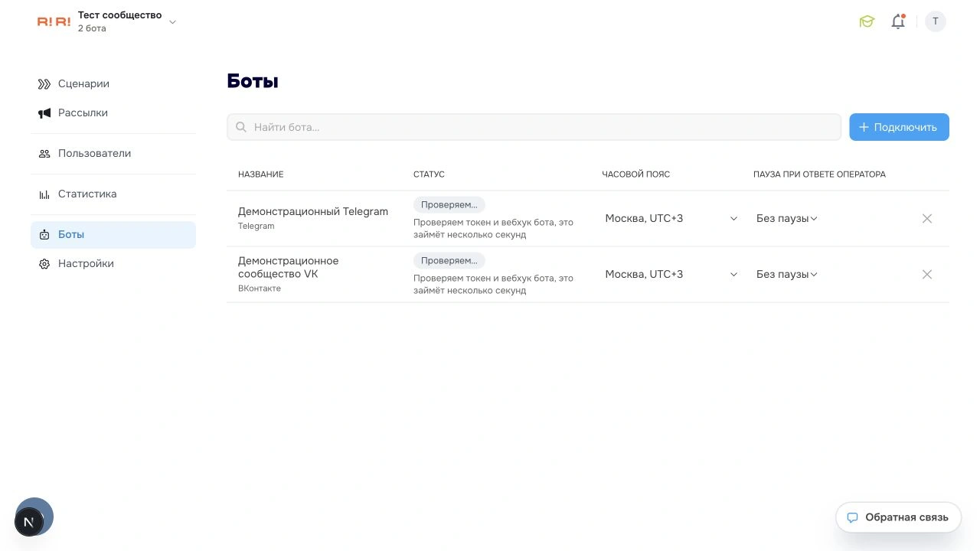Open Пользователи section

click(x=113, y=154)
